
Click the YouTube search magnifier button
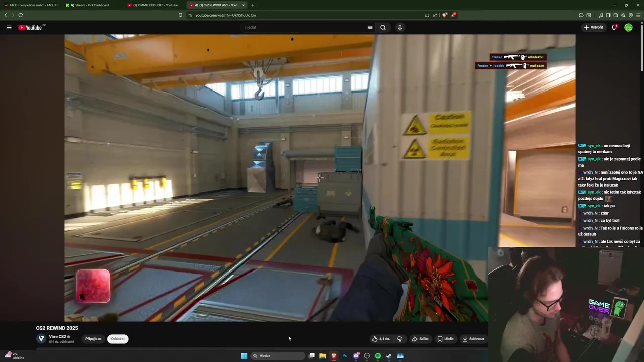pos(383,27)
